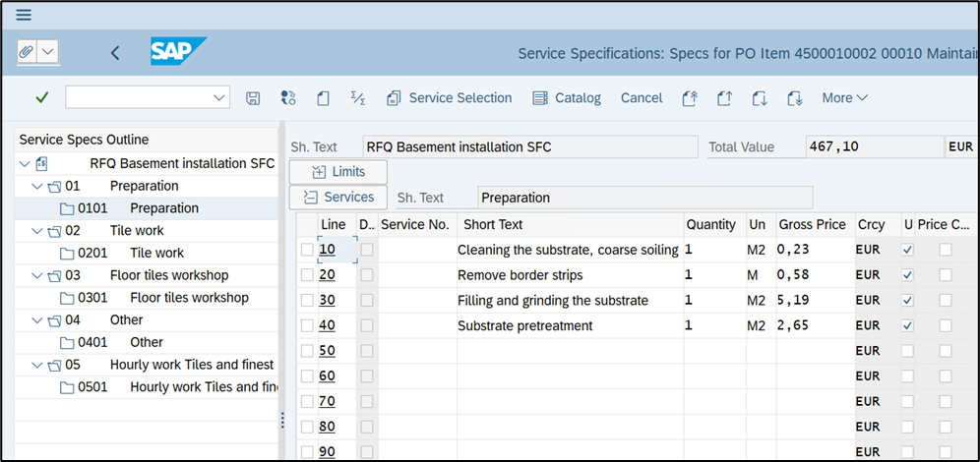Screen dimensions: 980x462
Task: Jump to the first page icon
Action: [689, 98]
